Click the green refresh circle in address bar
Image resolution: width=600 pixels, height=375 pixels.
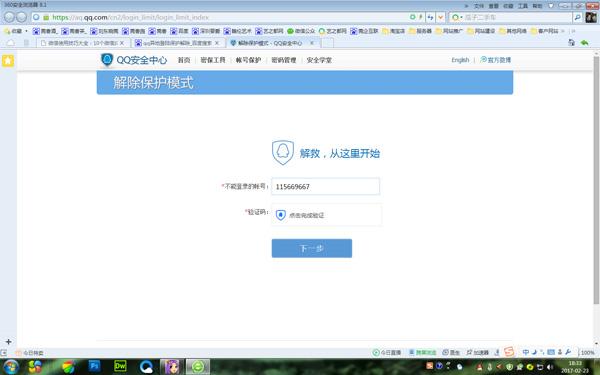(412, 17)
